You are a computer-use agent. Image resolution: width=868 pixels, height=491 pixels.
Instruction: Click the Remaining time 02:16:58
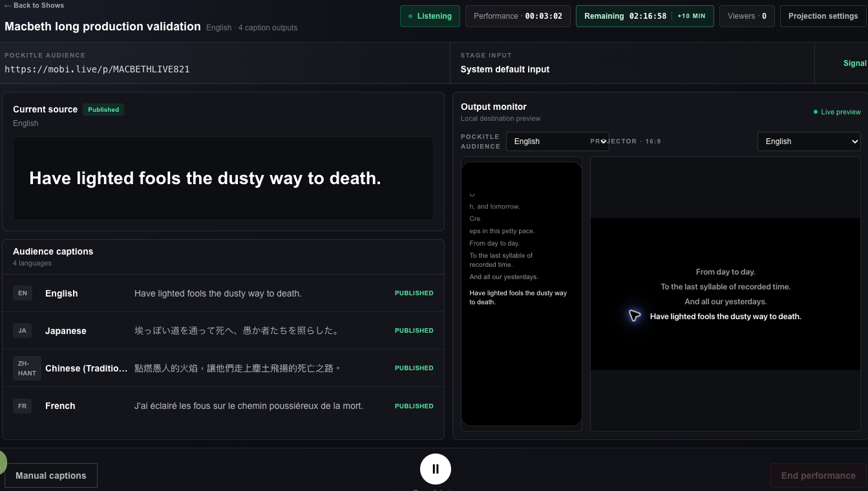coord(625,16)
